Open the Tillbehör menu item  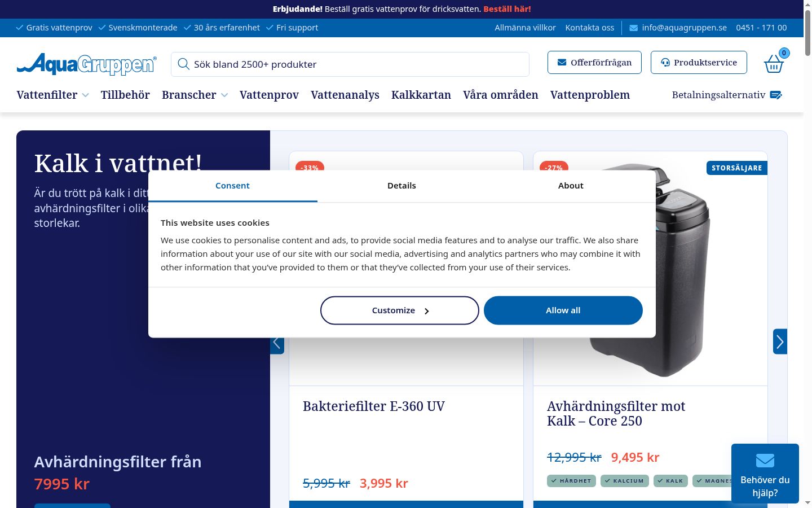(125, 95)
